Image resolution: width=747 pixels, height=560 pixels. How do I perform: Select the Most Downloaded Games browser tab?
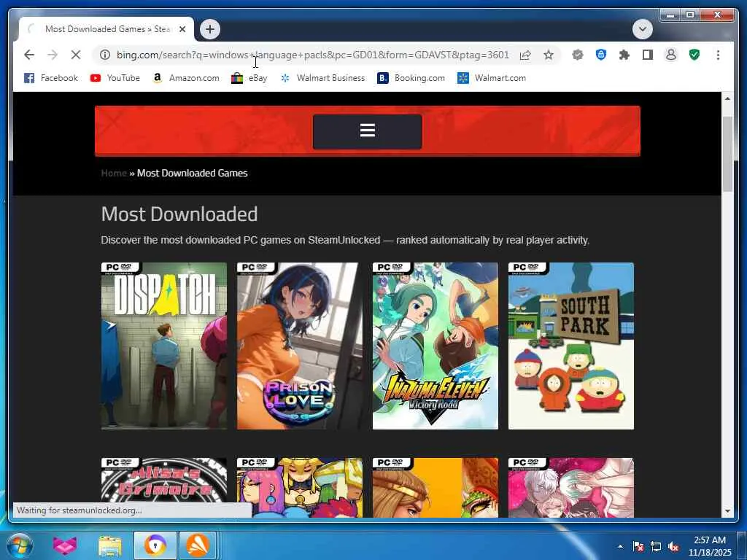pos(107,29)
